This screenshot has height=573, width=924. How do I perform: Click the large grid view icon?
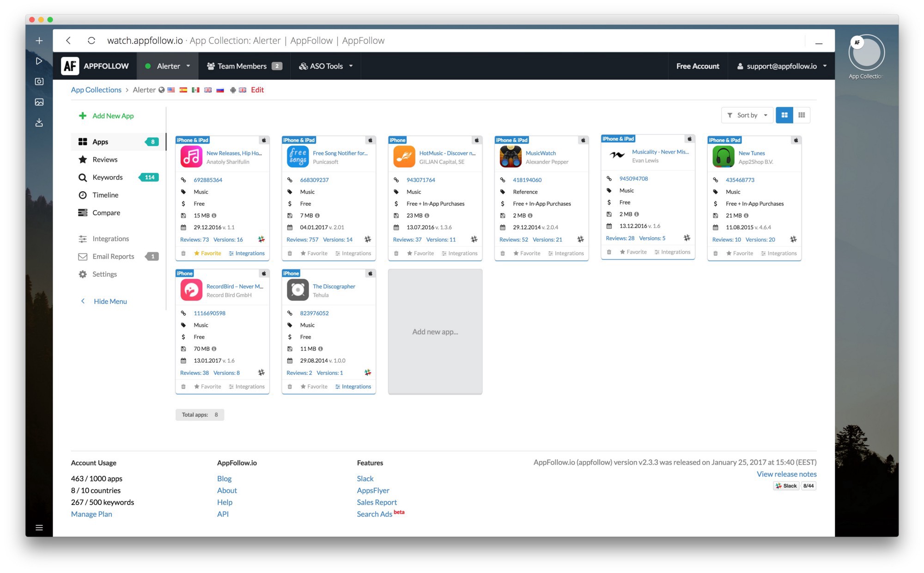784,115
